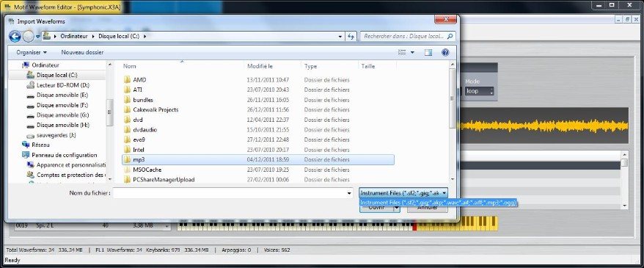This screenshot has height=268, width=644.
Task: Toggle the preview pane icon
Action: [x=428, y=53]
